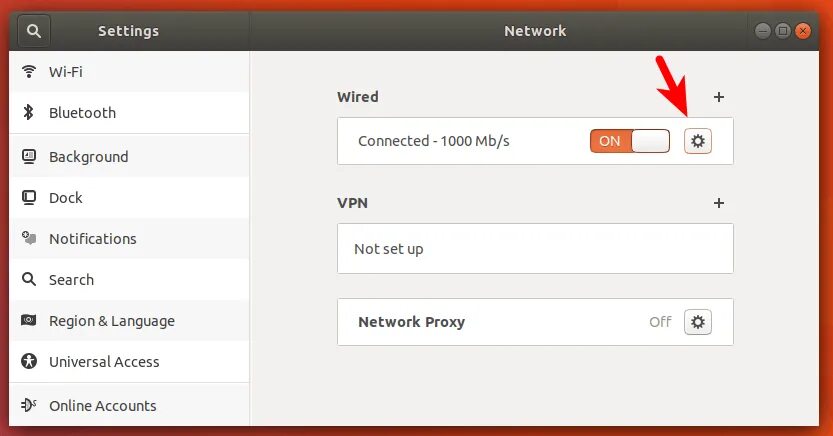Select Dock in the settings sidebar

[x=66, y=198]
